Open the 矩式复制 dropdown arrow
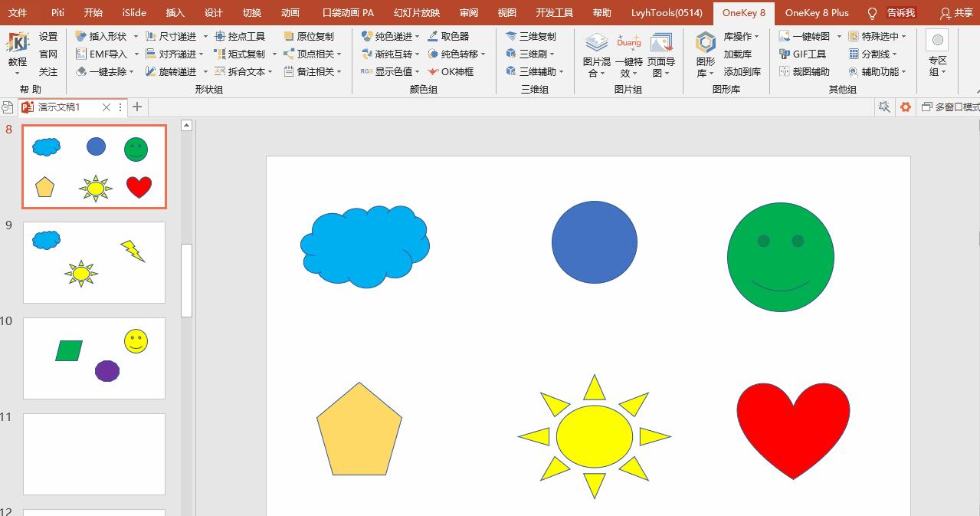This screenshot has width=980, height=516. click(x=274, y=54)
